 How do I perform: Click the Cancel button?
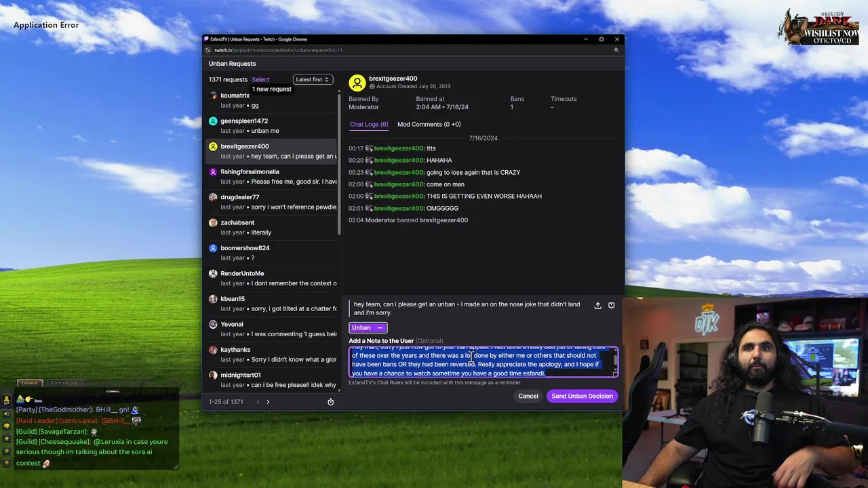tap(528, 396)
